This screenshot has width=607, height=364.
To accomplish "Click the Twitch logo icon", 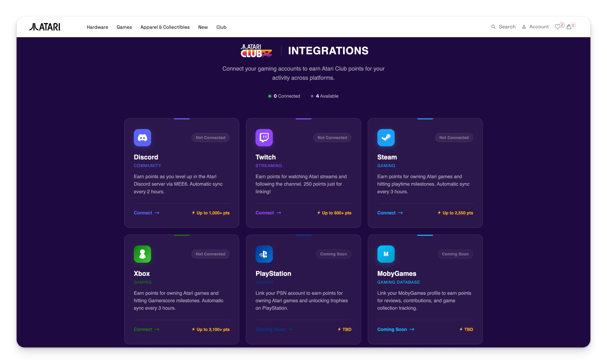I will point(264,138).
